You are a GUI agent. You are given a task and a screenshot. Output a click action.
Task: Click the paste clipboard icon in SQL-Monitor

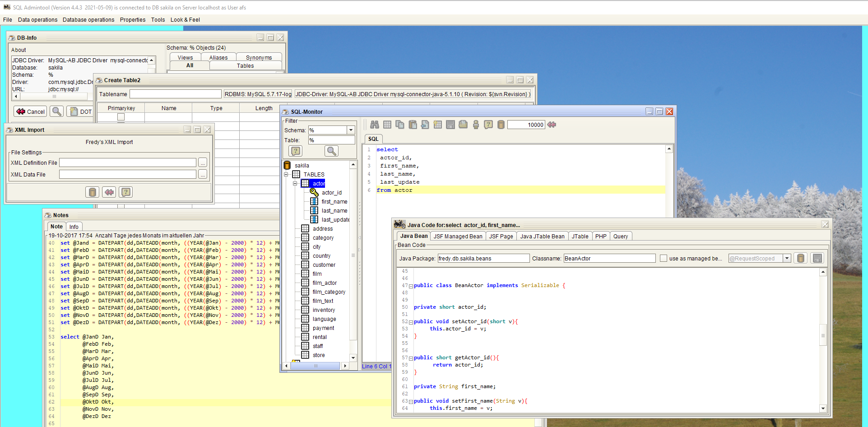click(413, 125)
